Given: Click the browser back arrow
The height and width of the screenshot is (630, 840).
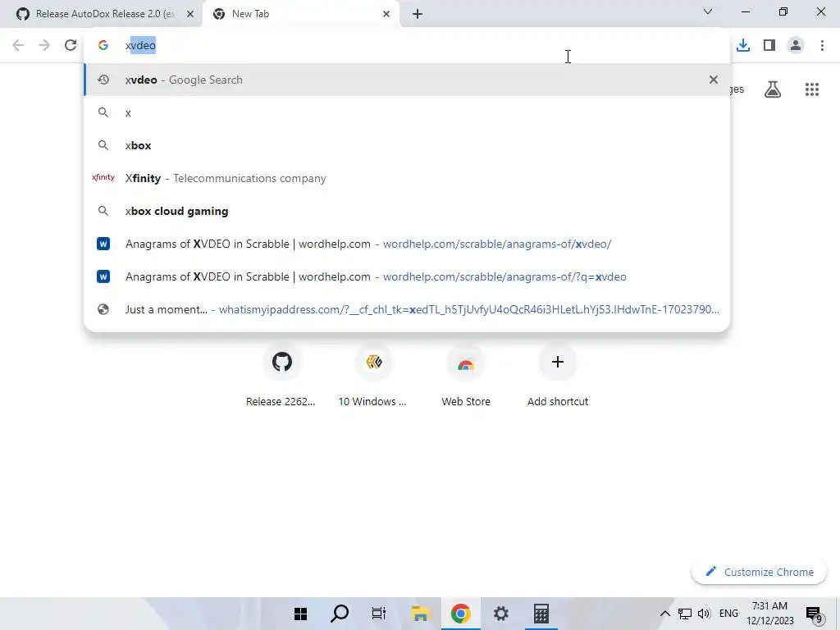Looking at the screenshot, I should click(x=18, y=46).
